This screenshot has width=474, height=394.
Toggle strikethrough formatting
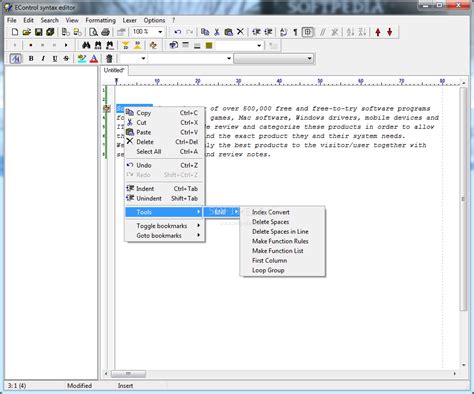66,59
